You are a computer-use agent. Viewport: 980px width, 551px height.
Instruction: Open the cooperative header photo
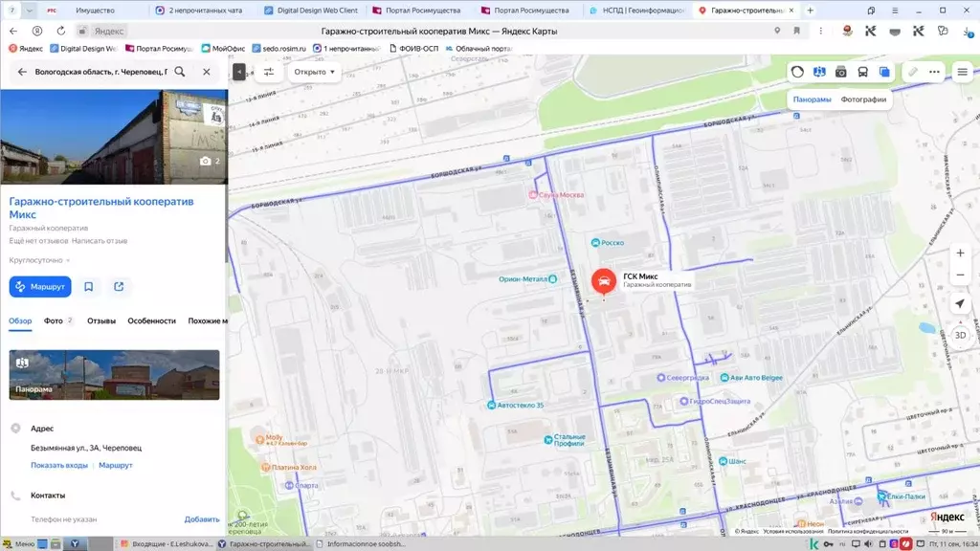[114, 137]
